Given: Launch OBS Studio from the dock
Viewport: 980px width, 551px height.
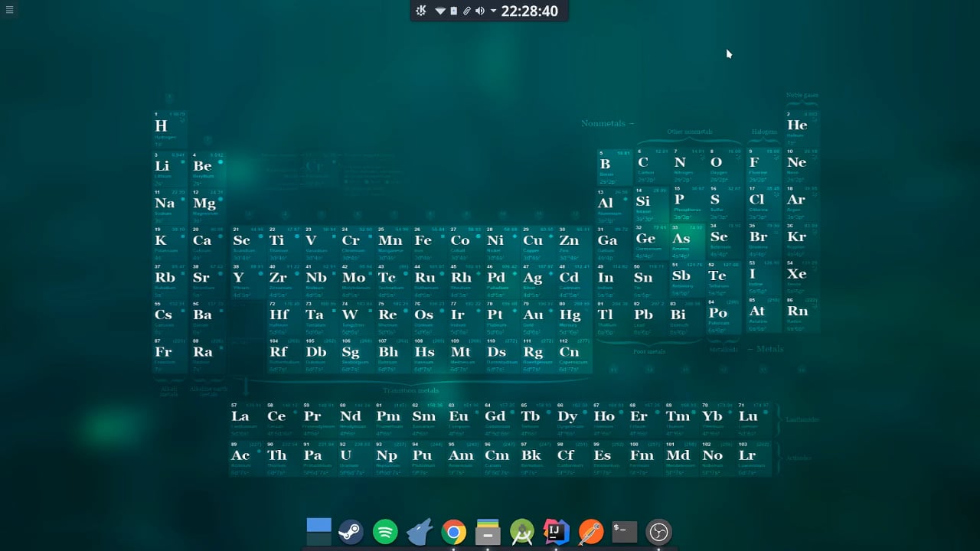Looking at the screenshot, I should coord(659,532).
